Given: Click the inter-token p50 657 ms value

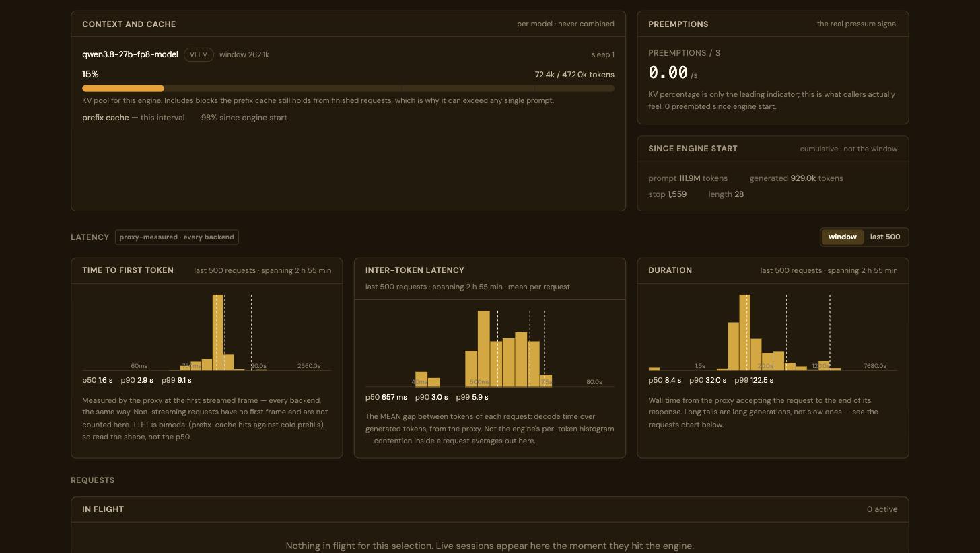Looking at the screenshot, I should coord(386,397).
